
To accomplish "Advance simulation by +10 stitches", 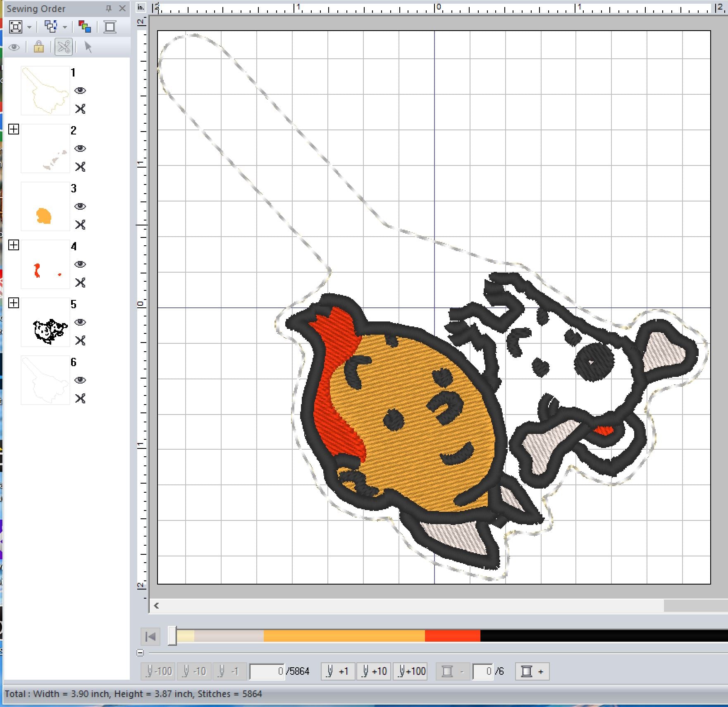I will 374,671.
